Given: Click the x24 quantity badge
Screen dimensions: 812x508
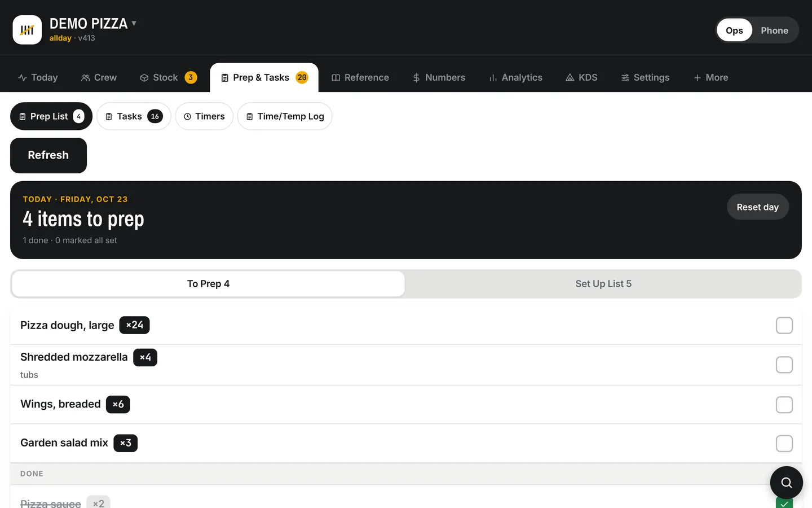Looking at the screenshot, I should (x=134, y=325).
